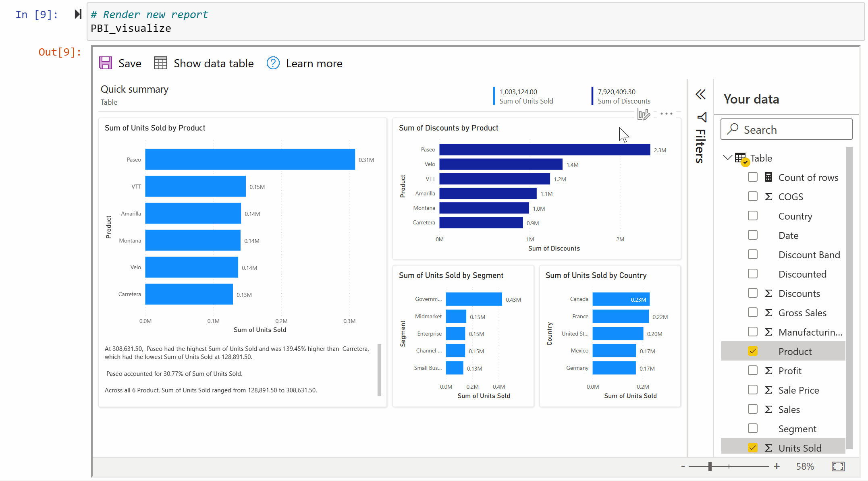The image size is (868, 481).
Task: Click the bookmark/subscribe bell icon
Action: tap(701, 118)
